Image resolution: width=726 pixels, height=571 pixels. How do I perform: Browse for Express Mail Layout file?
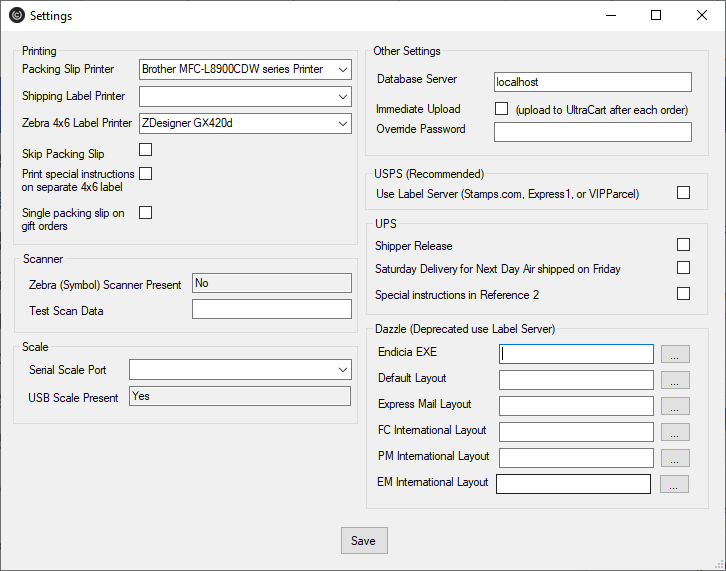point(675,406)
